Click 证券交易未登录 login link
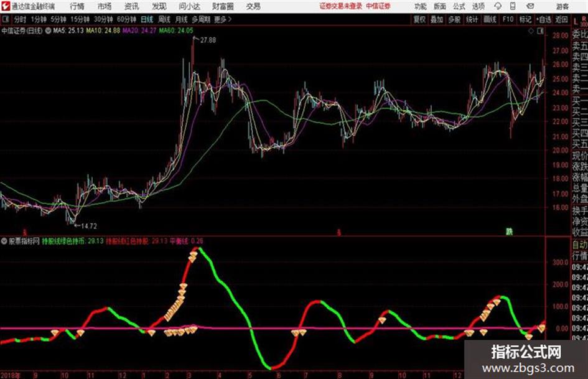The image size is (588, 379). point(341,6)
